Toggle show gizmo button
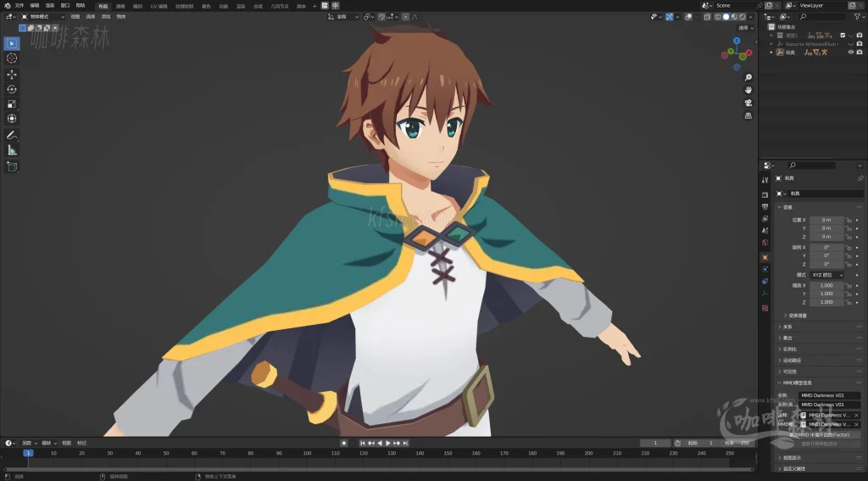 pyautogui.click(x=670, y=17)
